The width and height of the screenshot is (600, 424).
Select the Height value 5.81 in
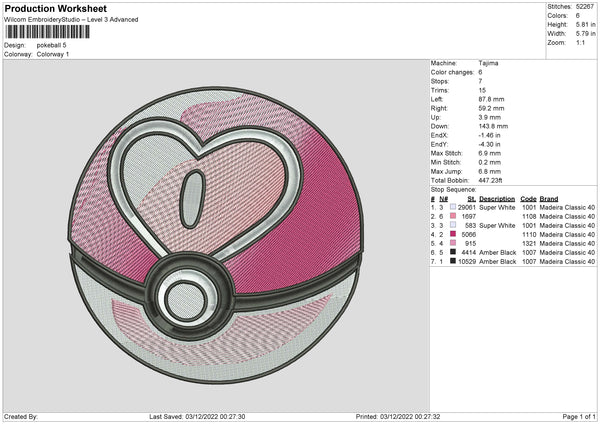(586, 24)
